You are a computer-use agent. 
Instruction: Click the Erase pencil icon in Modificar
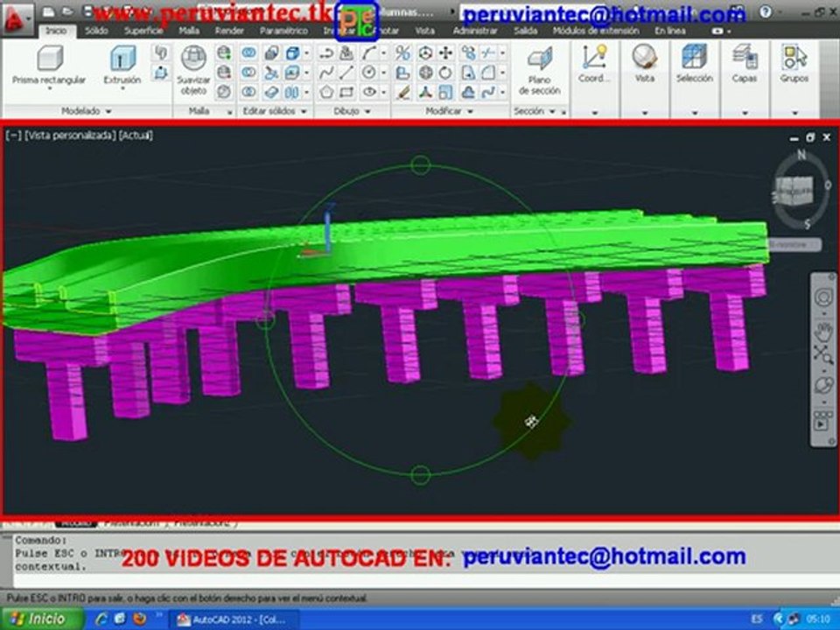click(x=403, y=92)
